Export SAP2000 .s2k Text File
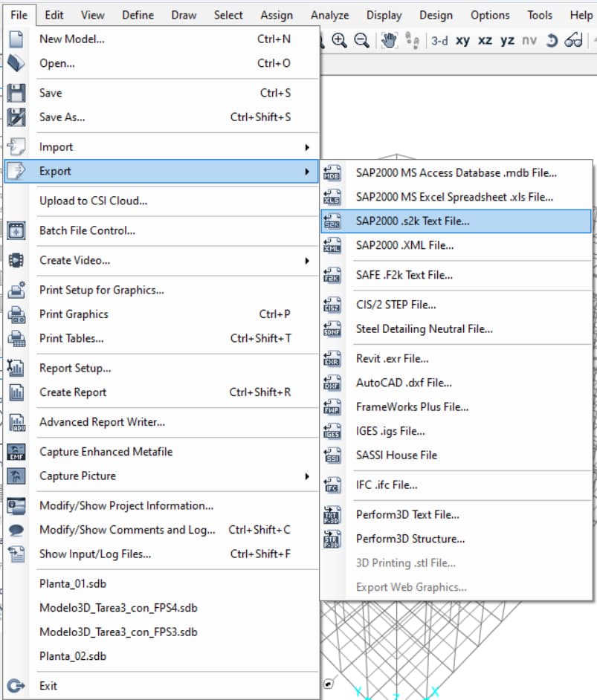The image size is (597, 700). tap(413, 221)
